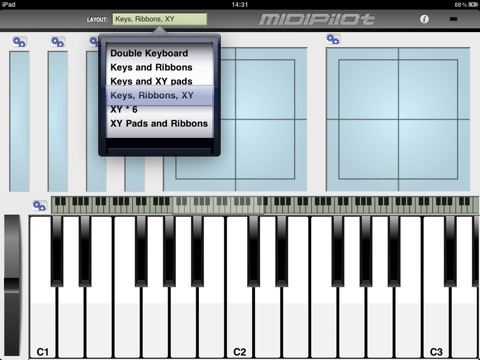Tap the first vertical ribbon controller

point(19,121)
